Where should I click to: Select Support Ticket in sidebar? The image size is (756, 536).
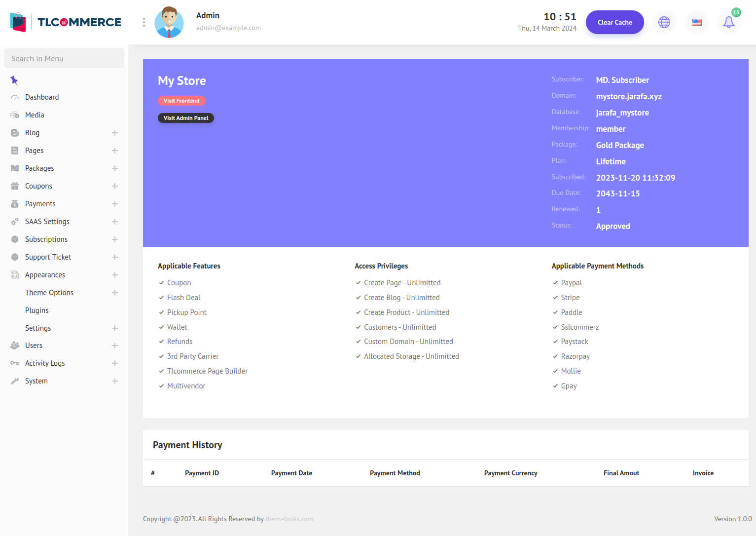tap(48, 257)
